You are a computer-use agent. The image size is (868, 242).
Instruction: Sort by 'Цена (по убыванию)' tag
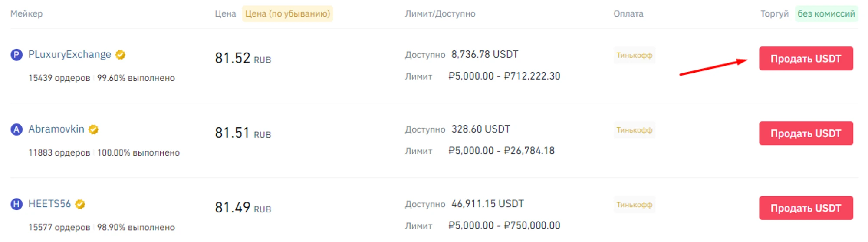(287, 14)
